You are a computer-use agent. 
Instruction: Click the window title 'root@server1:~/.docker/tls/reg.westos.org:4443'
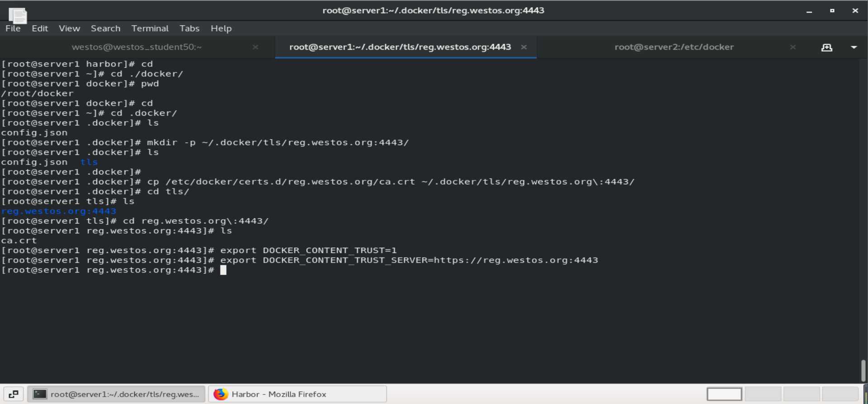click(x=433, y=10)
